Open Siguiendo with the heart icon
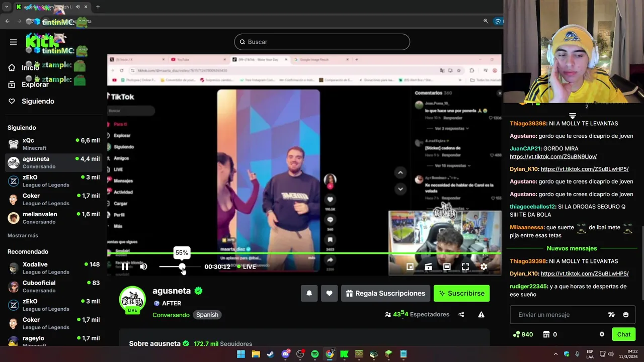The width and height of the screenshot is (644, 362). pyautogui.click(x=31, y=101)
